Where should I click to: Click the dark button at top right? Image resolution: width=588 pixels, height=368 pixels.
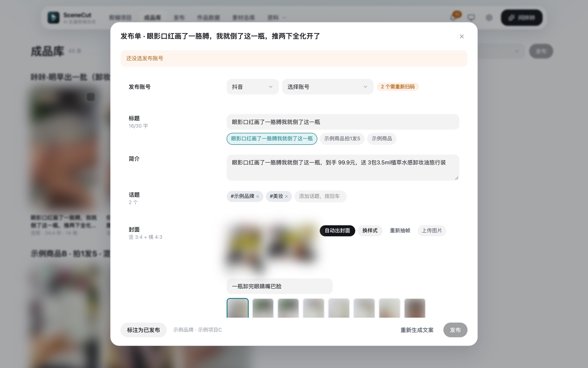coord(522,18)
